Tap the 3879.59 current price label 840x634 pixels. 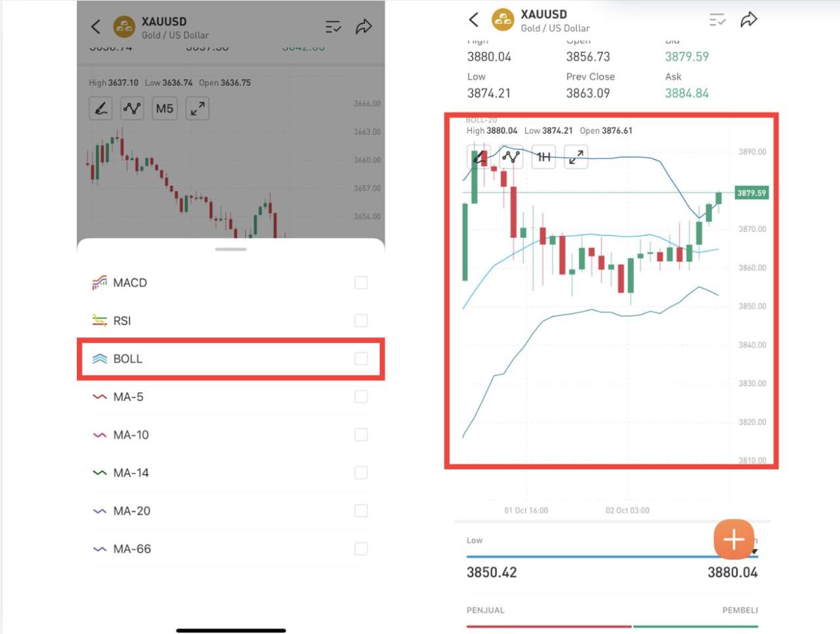click(x=751, y=193)
